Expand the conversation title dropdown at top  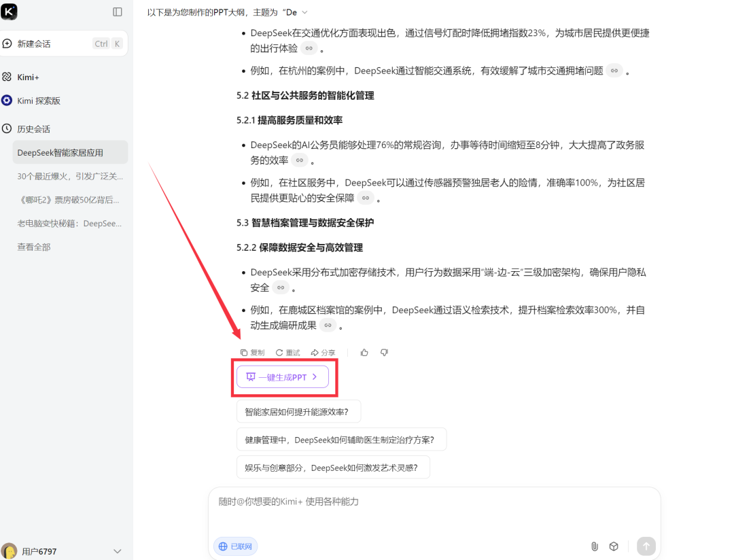pyautogui.click(x=304, y=12)
